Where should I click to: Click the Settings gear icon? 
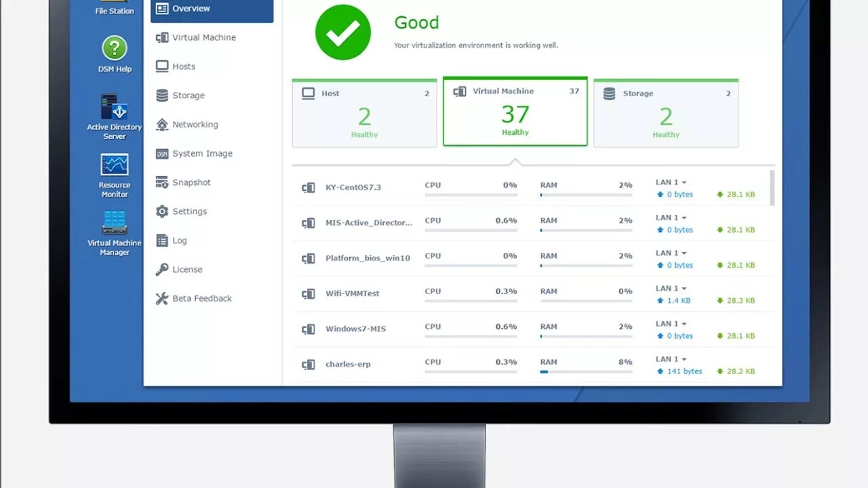(162, 211)
